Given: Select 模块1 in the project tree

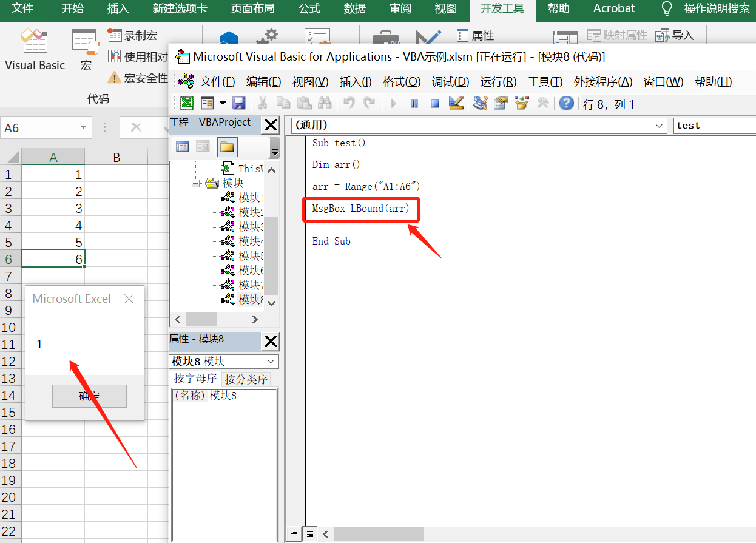Looking at the screenshot, I should click(x=241, y=198).
